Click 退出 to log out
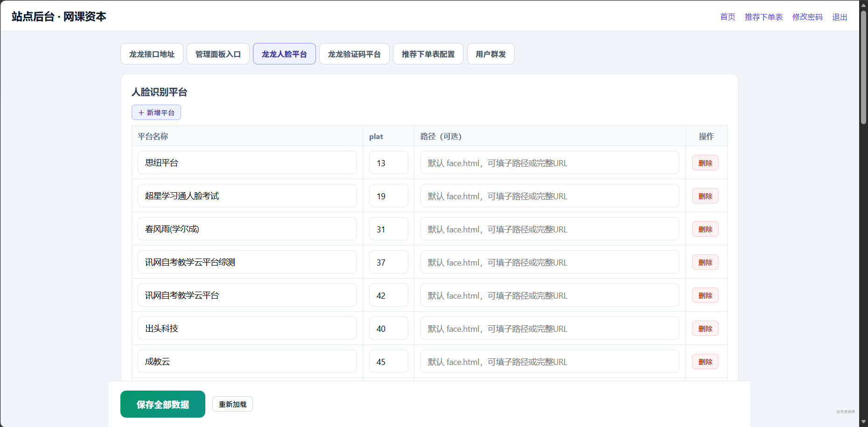 coord(840,17)
